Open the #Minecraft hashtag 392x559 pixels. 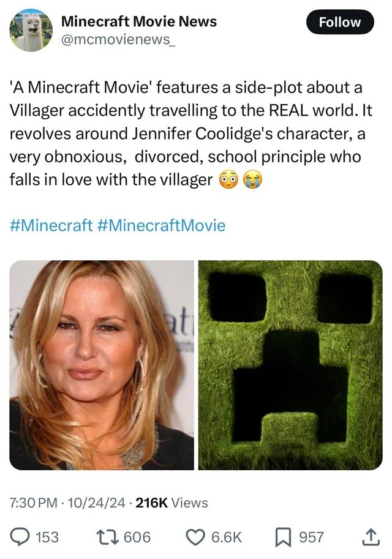click(x=51, y=225)
